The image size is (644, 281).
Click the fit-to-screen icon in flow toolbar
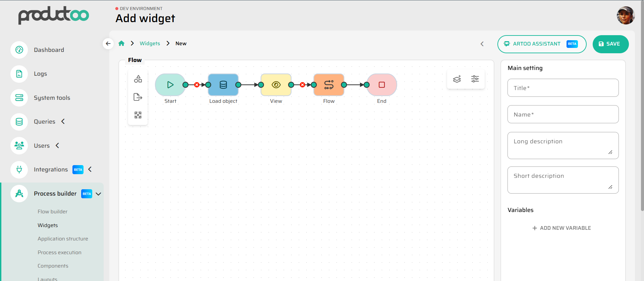click(138, 115)
